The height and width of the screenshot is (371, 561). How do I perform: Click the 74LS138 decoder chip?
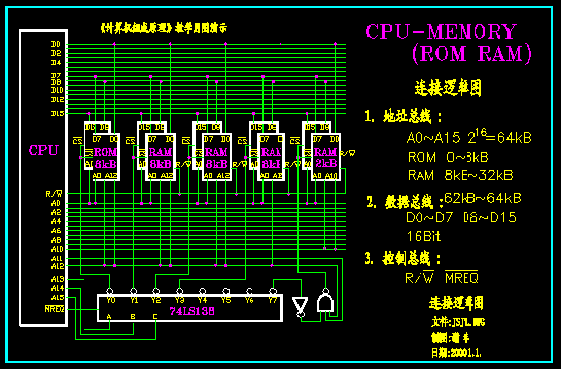(x=190, y=308)
